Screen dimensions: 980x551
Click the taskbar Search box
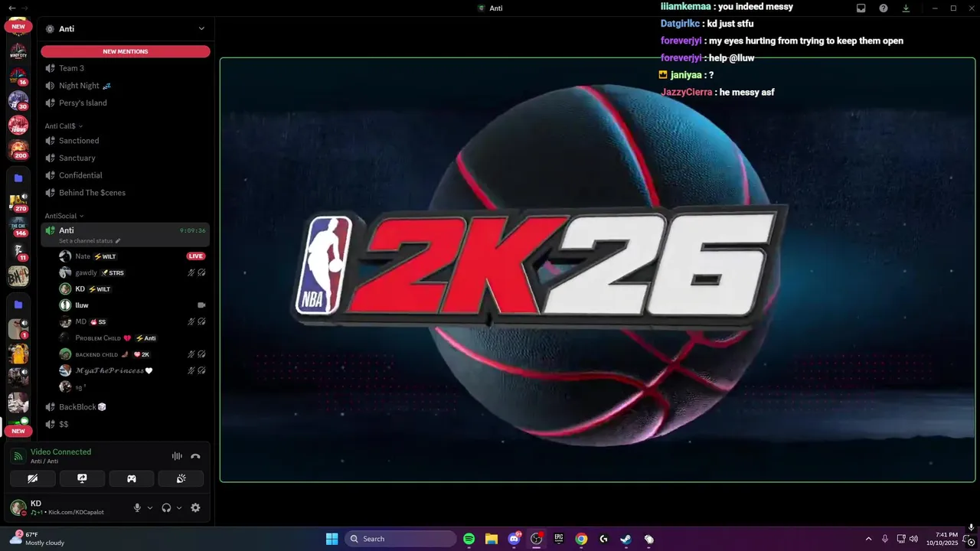(400, 539)
